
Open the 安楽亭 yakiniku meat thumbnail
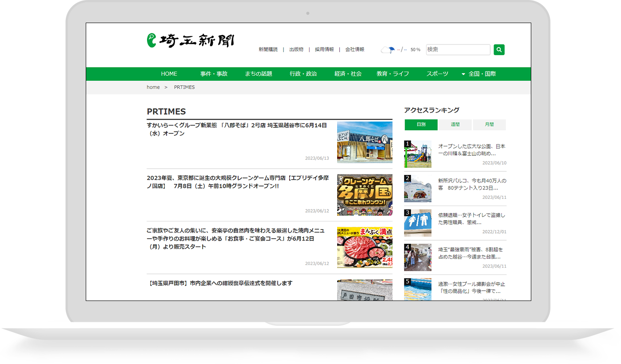pyautogui.click(x=365, y=247)
